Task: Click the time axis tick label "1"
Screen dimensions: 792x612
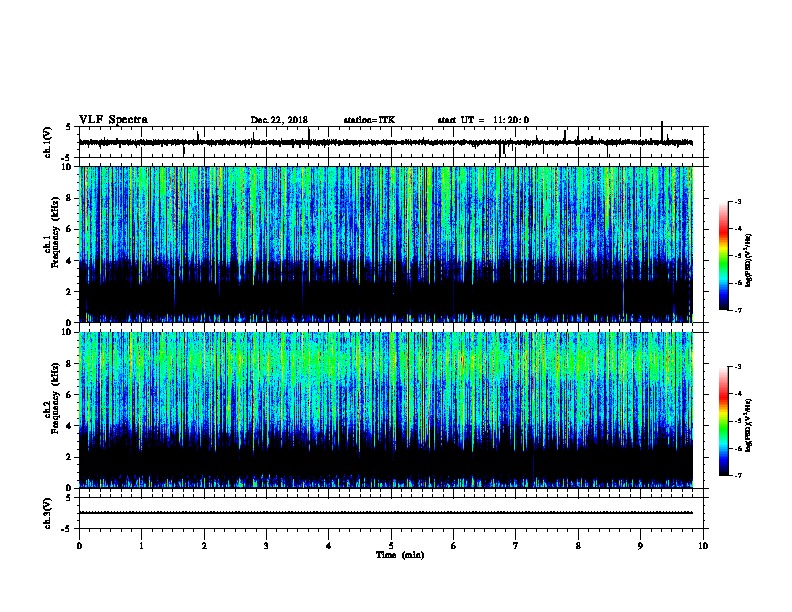Action: point(142,546)
